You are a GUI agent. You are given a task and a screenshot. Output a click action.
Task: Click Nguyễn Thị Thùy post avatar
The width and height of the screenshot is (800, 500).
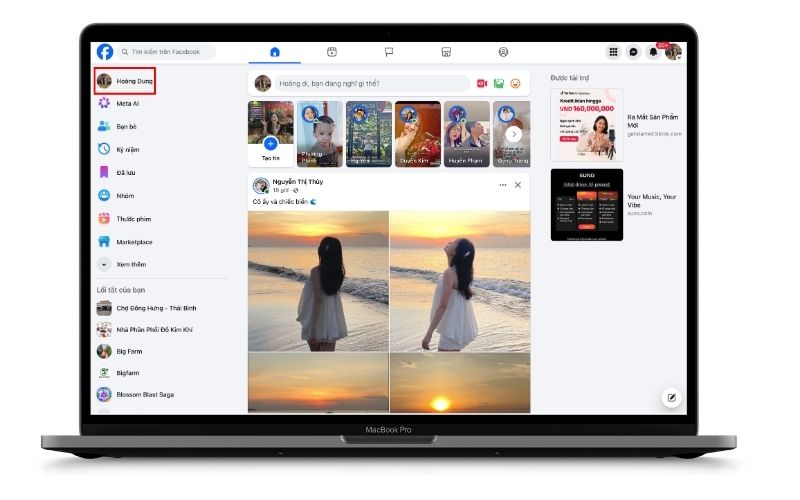point(261,186)
